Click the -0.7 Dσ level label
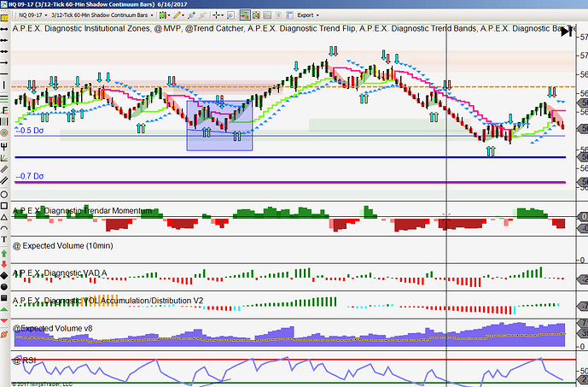Image resolution: width=588 pixels, height=387 pixels. tap(30, 176)
